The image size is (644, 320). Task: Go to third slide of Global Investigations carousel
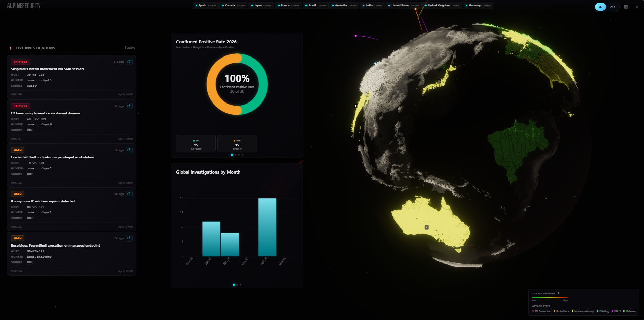tap(241, 285)
